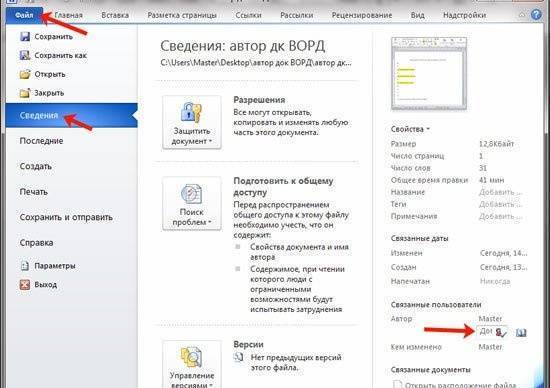Click the Save As icon

pyautogui.click(x=25, y=55)
